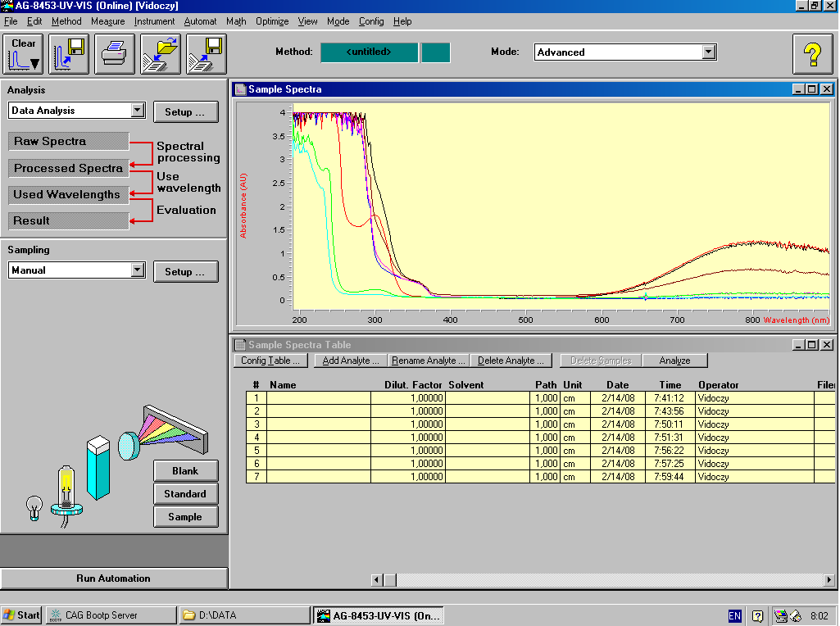Open the Method menu

click(66, 21)
